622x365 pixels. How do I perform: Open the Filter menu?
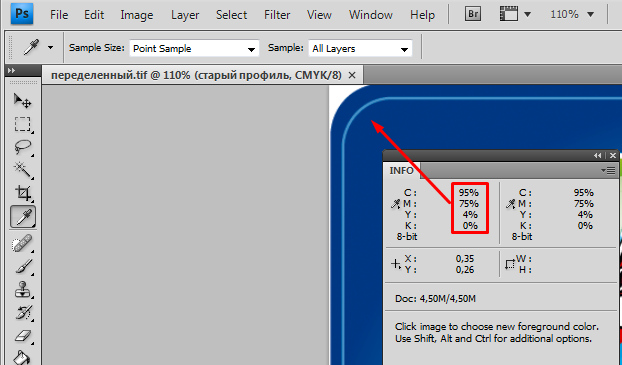[277, 15]
